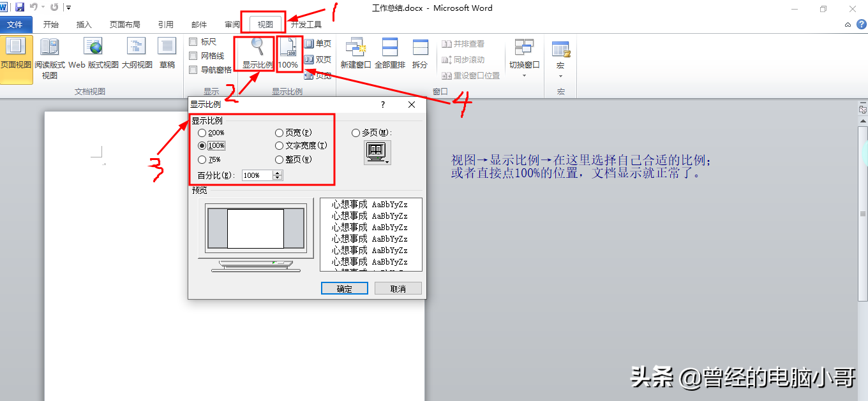
Task: Open the Customize Quick Access Toolbar dropdown
Action: [x=68, y=8]
